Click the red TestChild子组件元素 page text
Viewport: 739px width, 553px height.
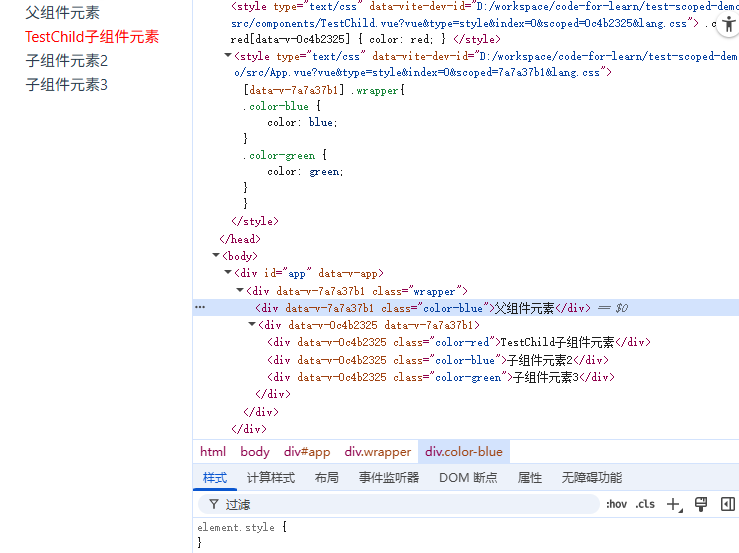[x=92, y=37]
